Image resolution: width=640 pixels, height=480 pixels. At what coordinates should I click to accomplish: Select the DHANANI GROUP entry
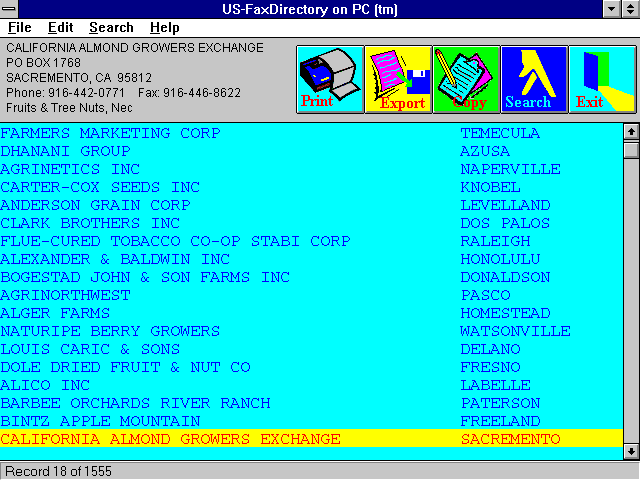(311, 151)
